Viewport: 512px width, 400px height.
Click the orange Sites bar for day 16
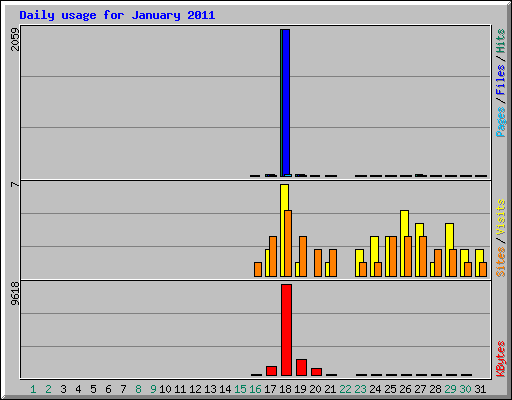click(x=258, y=269)
